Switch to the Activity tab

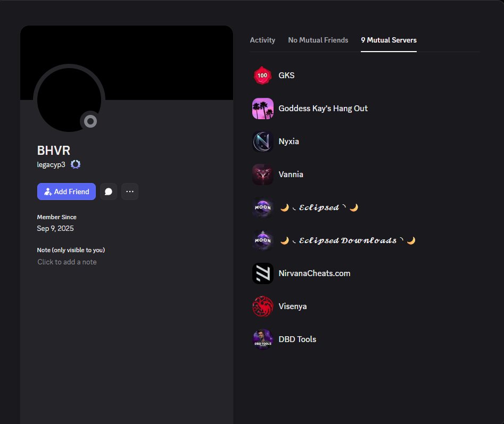(262, 40)
